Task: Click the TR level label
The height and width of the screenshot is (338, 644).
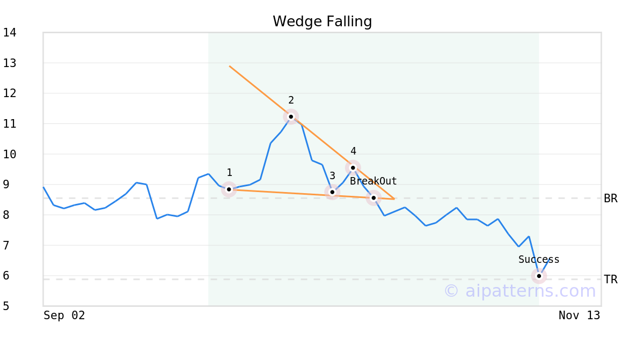Action: coord(611,280)
